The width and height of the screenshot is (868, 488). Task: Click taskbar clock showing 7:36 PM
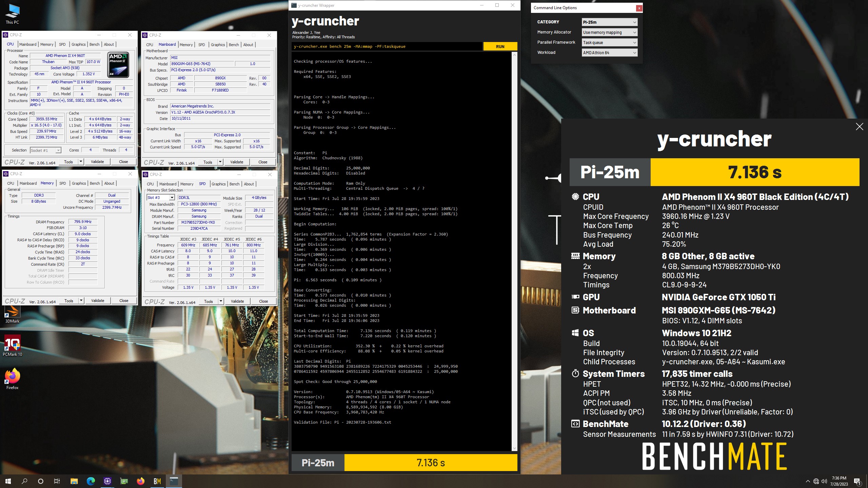pos(839,481)
